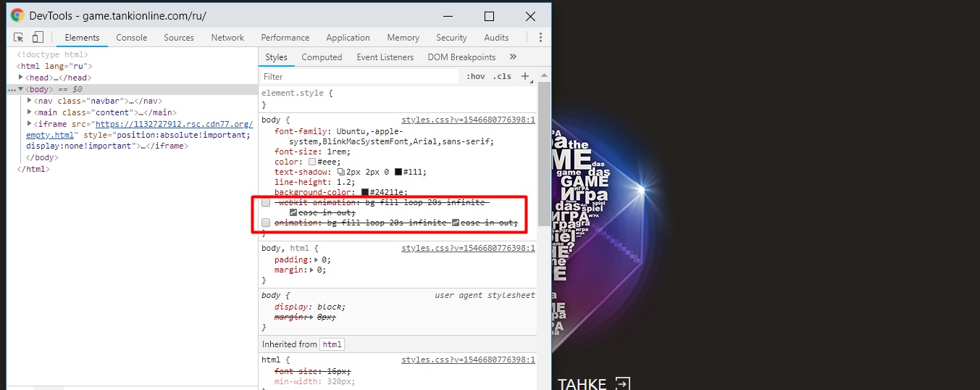Switch to the Console tab
Image resolution: width=980 pixels, height=390 pixels.
click(x=132, y=38)
